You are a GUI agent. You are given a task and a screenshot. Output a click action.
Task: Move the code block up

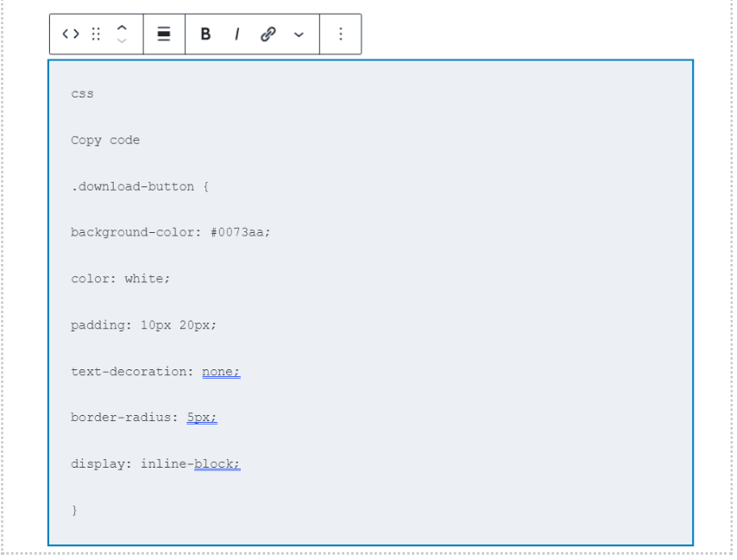click(x=122, y=28)
